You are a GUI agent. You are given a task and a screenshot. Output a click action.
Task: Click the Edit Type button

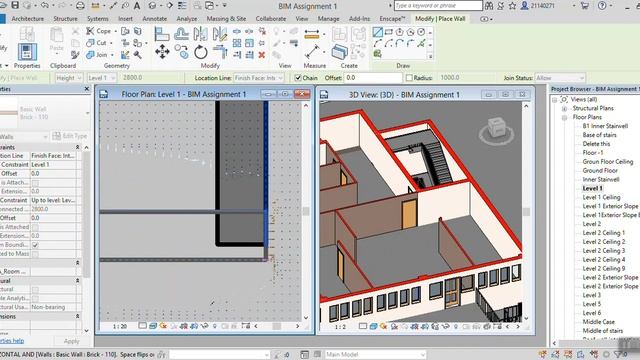70,136
